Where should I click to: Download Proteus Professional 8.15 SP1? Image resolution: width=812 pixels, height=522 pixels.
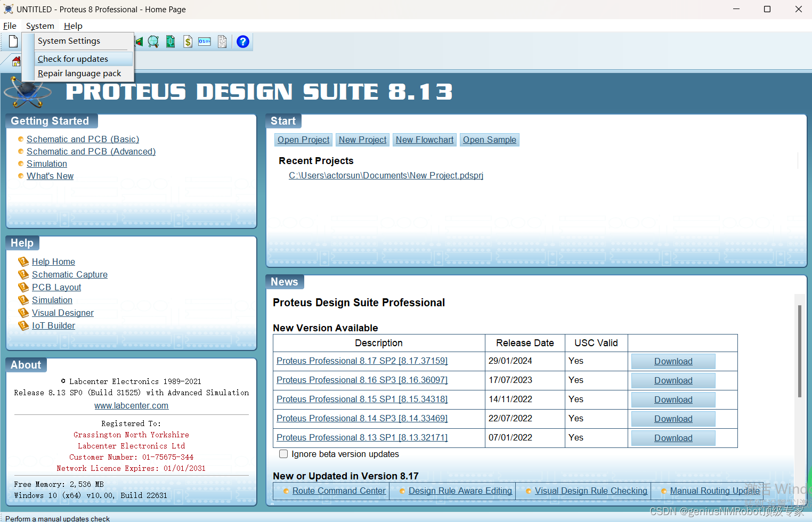673,399
